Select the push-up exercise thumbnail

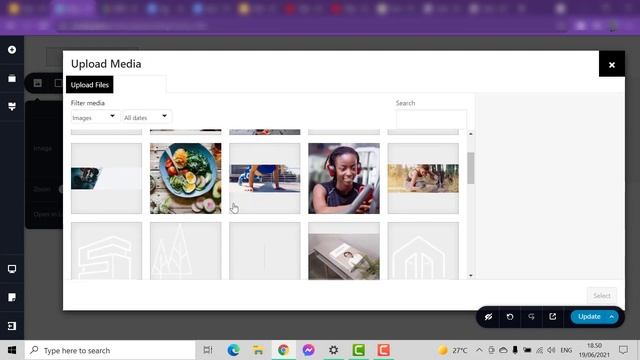(x=264, y=178)
